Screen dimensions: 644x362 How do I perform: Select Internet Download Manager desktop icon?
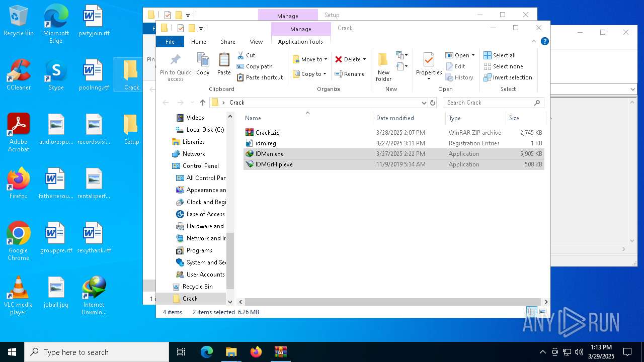tap(94, 296)
